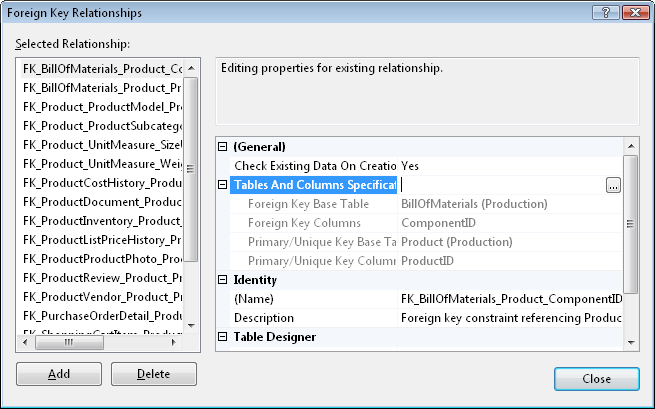
Task: Click Check Existing Data On Creation value
Action: click(510, 166)
